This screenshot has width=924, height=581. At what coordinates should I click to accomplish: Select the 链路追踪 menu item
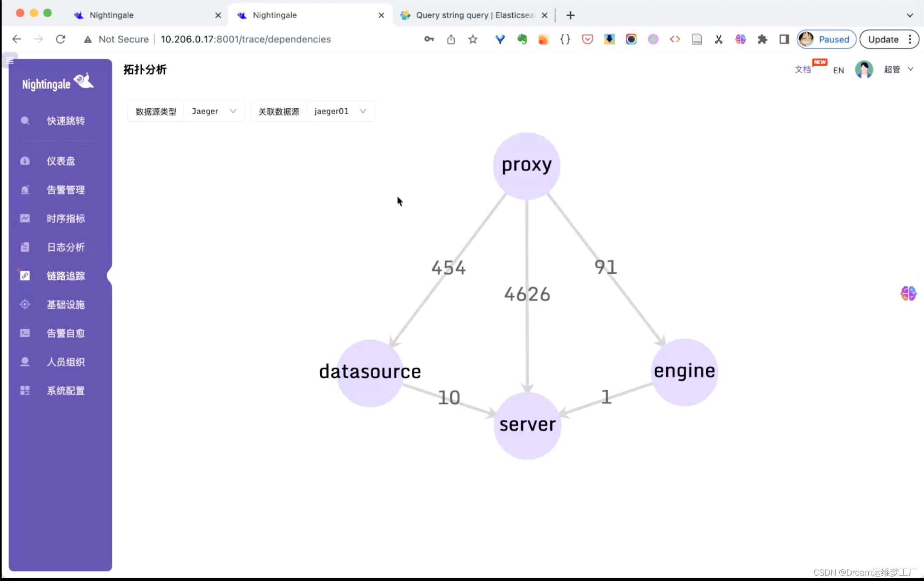pos(66,276)
